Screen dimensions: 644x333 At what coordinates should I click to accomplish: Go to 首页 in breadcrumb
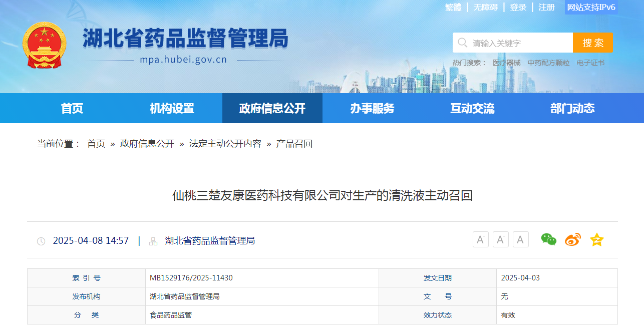tap(96, 144)
